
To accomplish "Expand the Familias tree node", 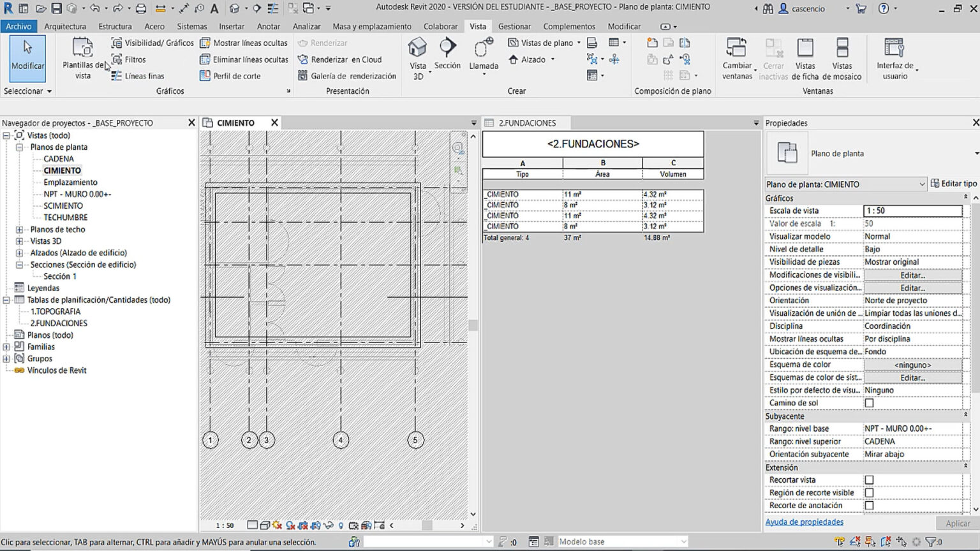I will point(6,346).
